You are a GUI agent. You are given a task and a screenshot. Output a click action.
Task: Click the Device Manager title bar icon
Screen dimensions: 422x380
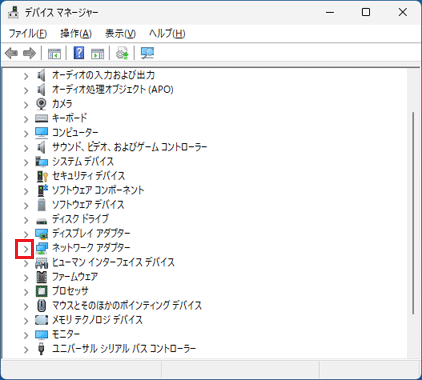point(14,13)
